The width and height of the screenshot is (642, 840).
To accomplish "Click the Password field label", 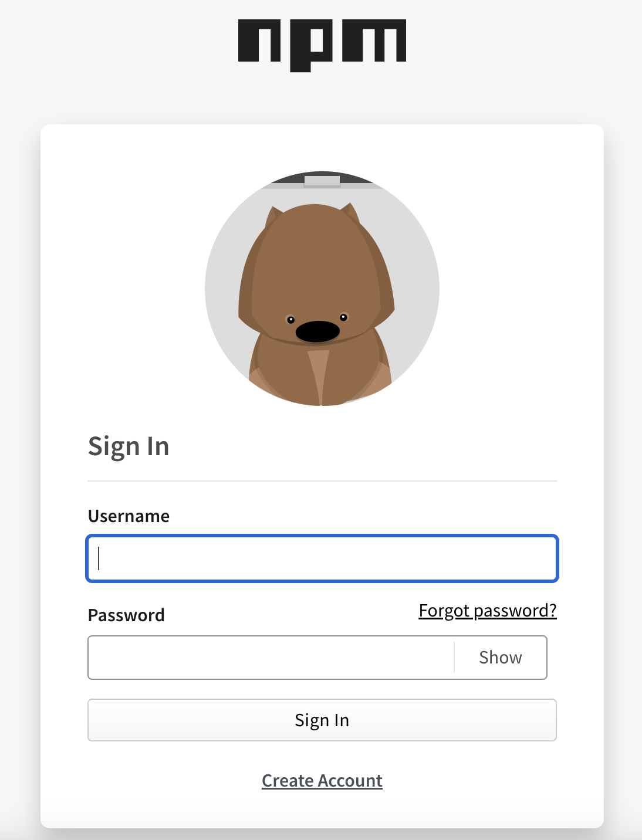I will pos(126,615).
